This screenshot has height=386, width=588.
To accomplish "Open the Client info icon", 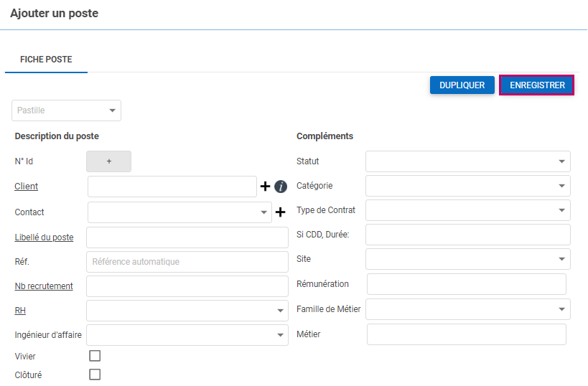I will click(x=281, y=187).
